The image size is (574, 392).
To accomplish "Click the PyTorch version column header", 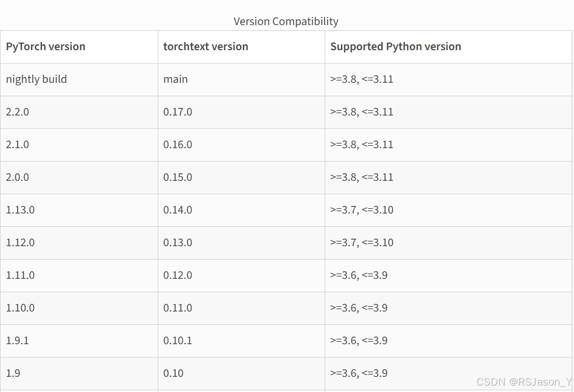I will (x=46, y=47).
